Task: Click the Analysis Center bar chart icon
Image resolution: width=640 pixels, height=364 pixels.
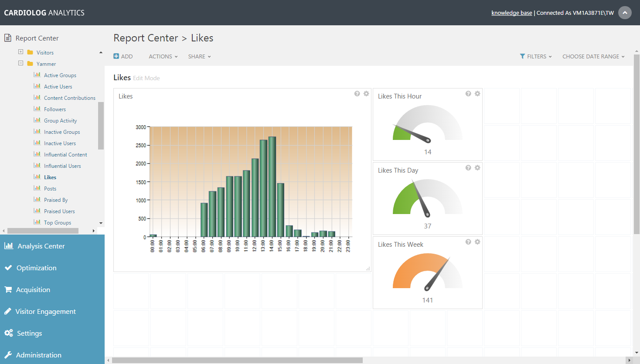Action: coord(9,246)
